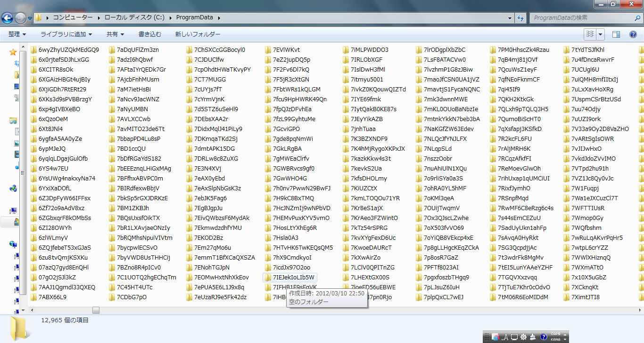644x343 pixels.
Task: Click the horizontal scrollbar thumb below the file list
Action: click(x=96, y=310)
